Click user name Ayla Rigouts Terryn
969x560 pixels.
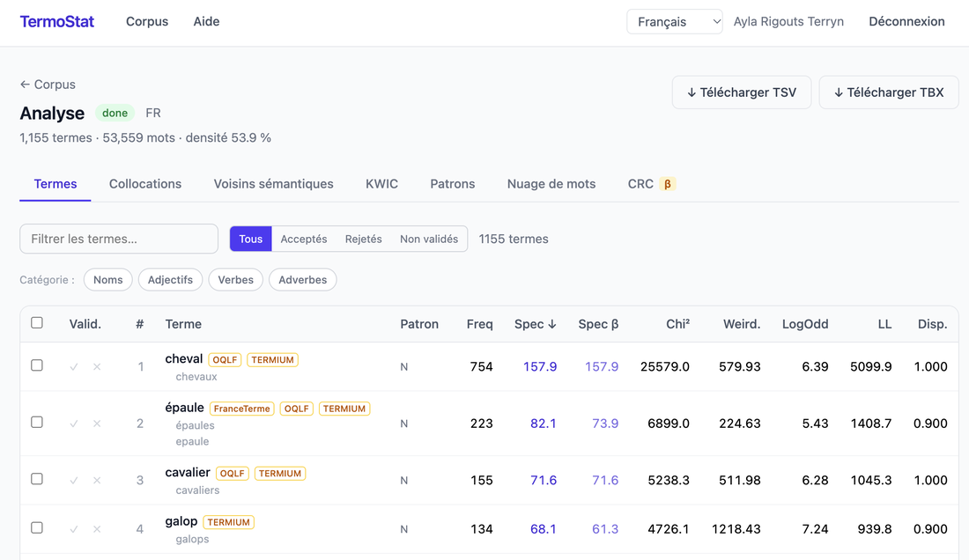pos(788,22)
